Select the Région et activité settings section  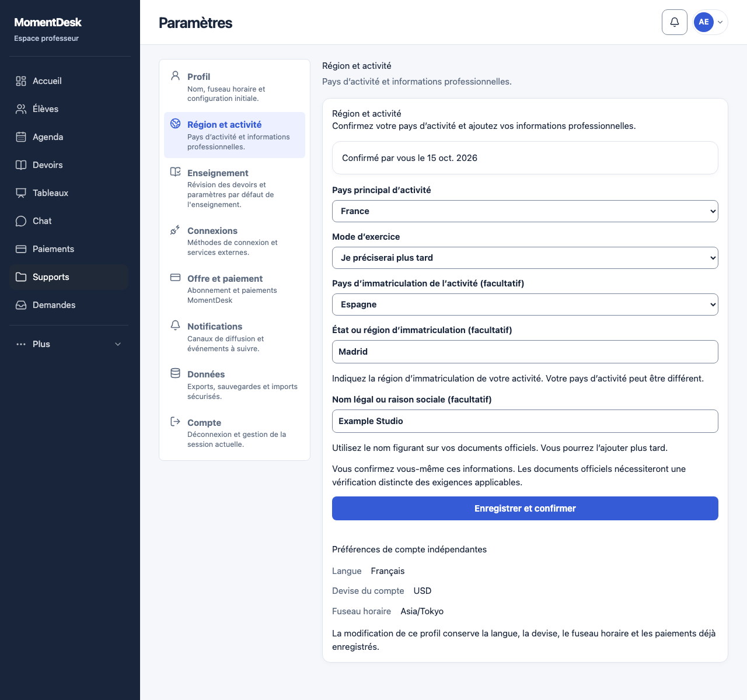tap(235, 135)
